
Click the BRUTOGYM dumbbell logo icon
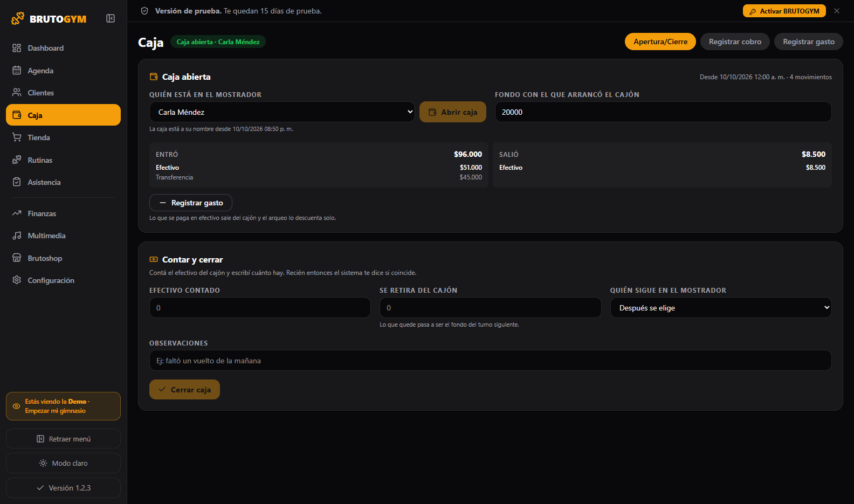[x=18, y=18]
